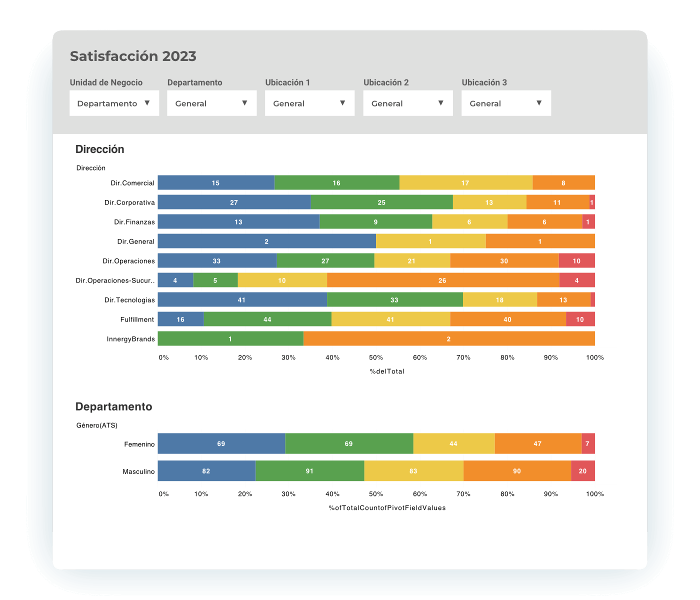This screenshot has width=700, height=600.
Task: Select Dir.Operaciones-Sucur orange segment labeled 26
Action: point(443,280)
